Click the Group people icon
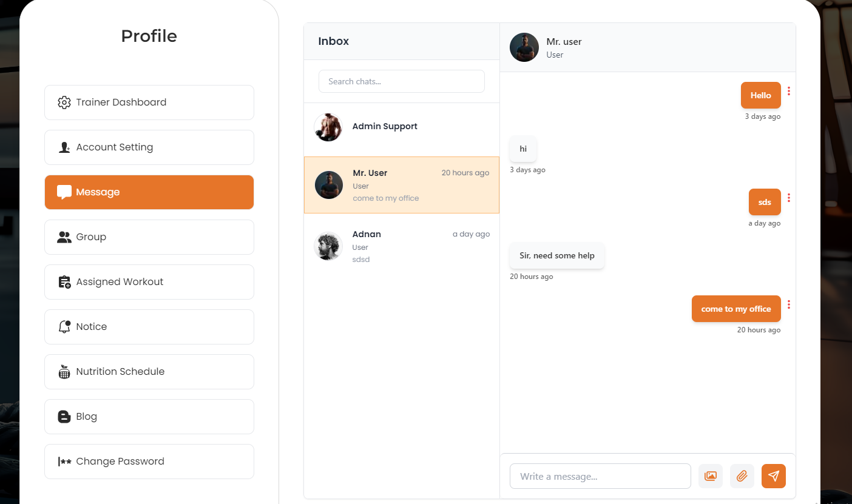Image resolution: width=852 pixels, height=504 pixels. (64, 237)
